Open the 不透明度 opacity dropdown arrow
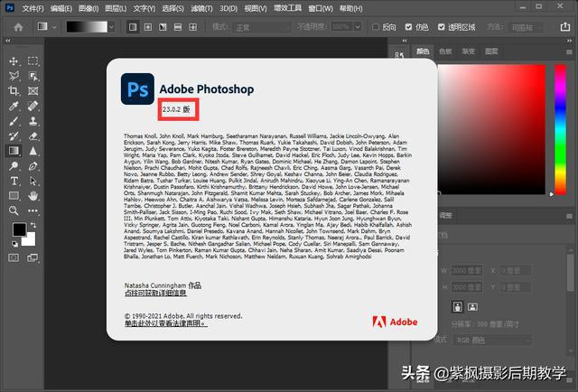This screenshot has width=578, height=392. [358, 27]
